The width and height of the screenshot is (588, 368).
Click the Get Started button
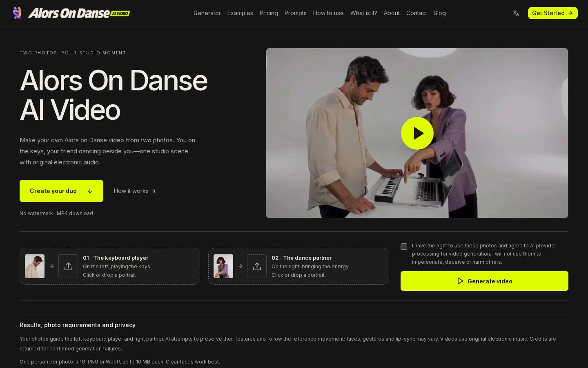point(552,13)
